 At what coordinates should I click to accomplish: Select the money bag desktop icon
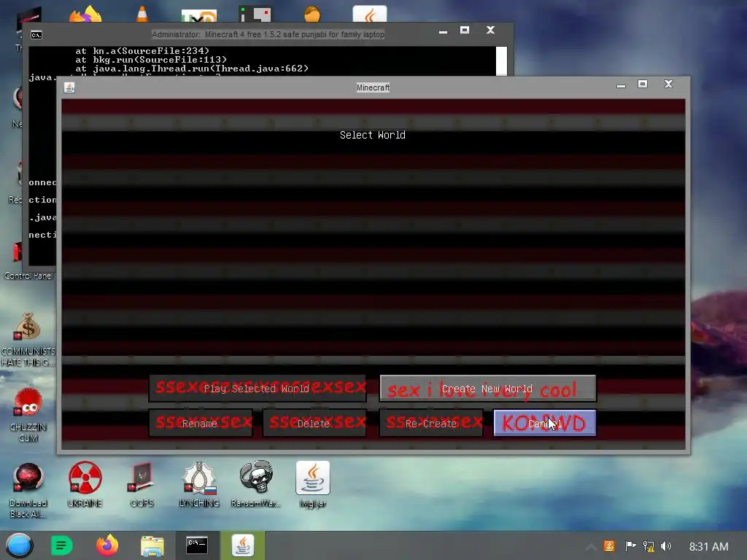click(x=28, y=340)
